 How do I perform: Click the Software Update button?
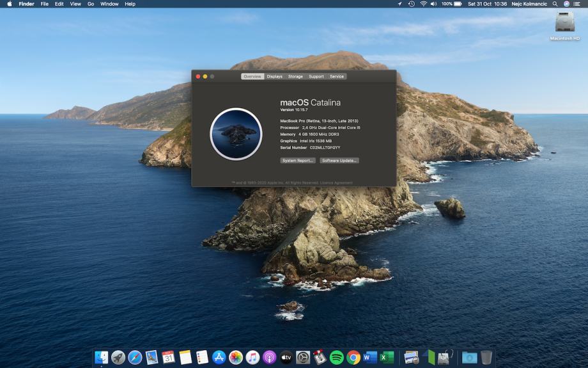(339, 161)
